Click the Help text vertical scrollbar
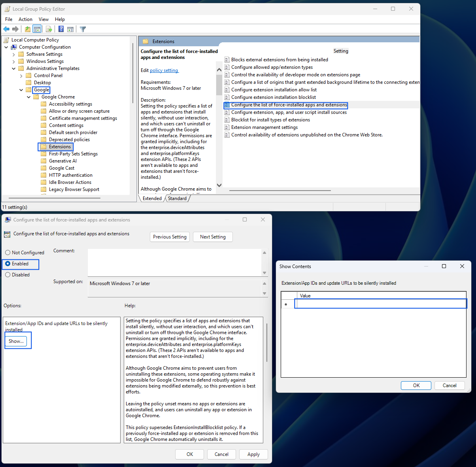 point(267,342)
